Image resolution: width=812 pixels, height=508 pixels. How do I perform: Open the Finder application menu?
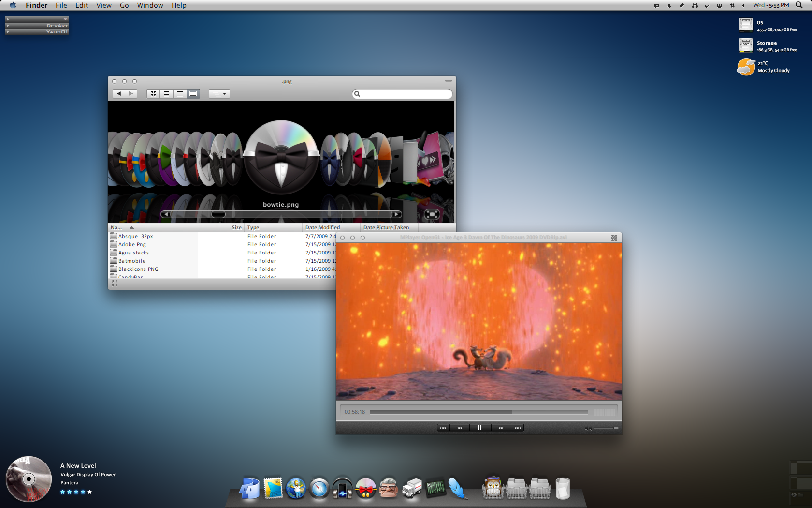point(36,5)
